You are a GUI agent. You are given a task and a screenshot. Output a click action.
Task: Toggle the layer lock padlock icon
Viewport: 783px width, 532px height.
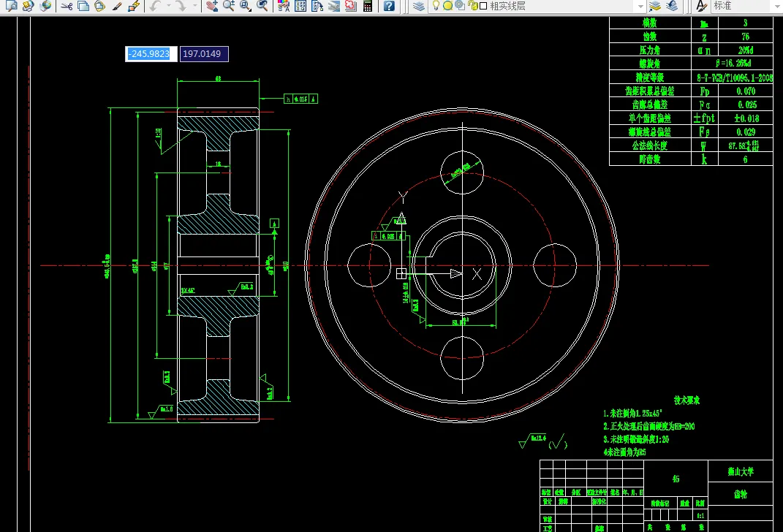click(472, 6)
